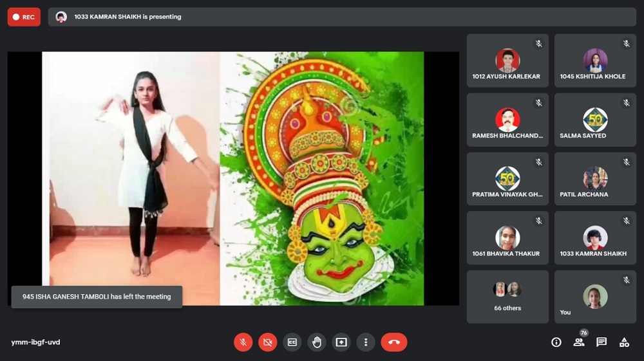Click the presented dance video screen

[x=232, y=178]
